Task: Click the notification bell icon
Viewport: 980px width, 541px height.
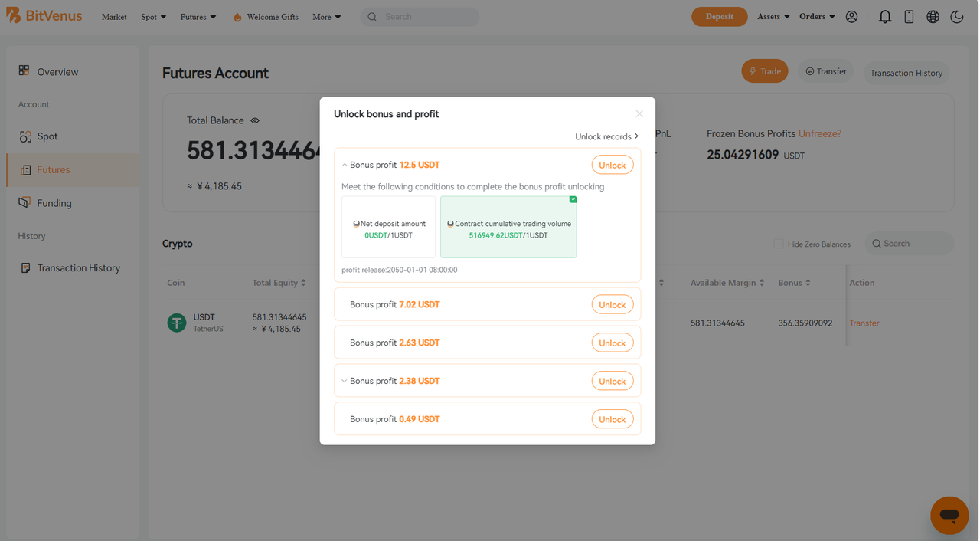Action: click(885, 17)
